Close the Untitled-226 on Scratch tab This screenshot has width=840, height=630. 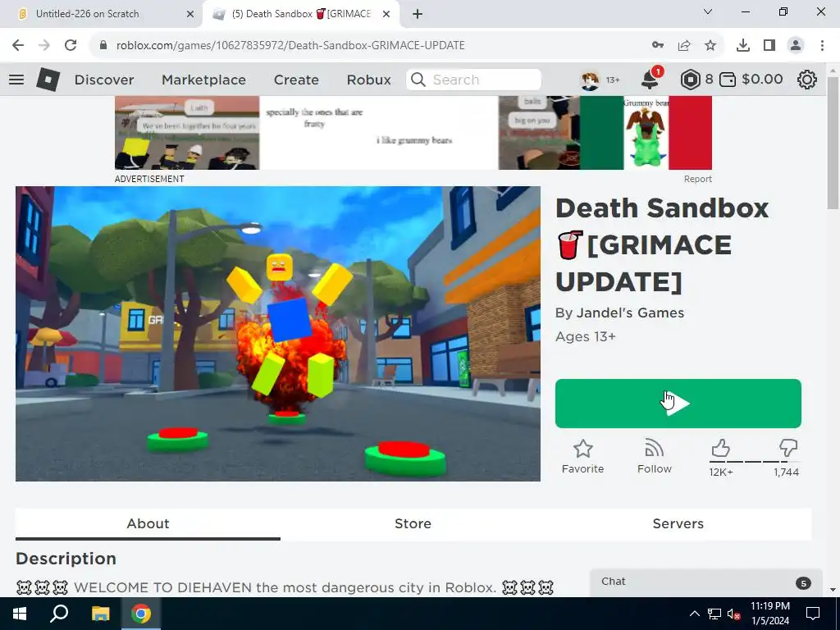click(x=189, y=14)
